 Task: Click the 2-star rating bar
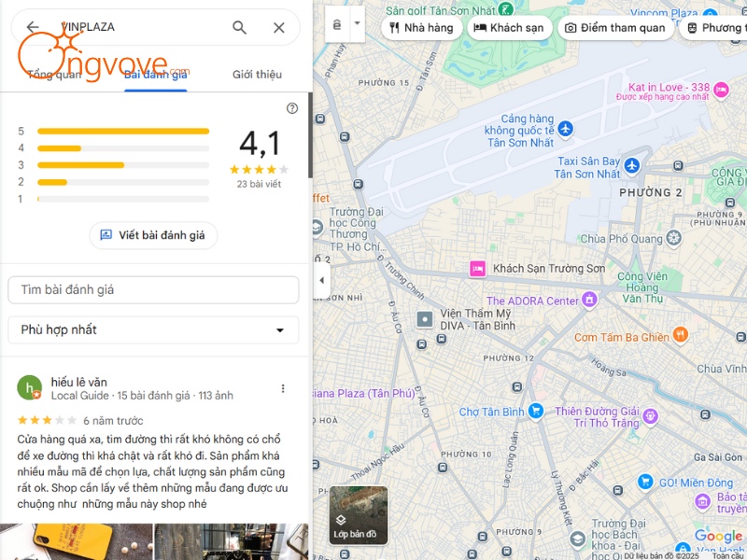123,182
